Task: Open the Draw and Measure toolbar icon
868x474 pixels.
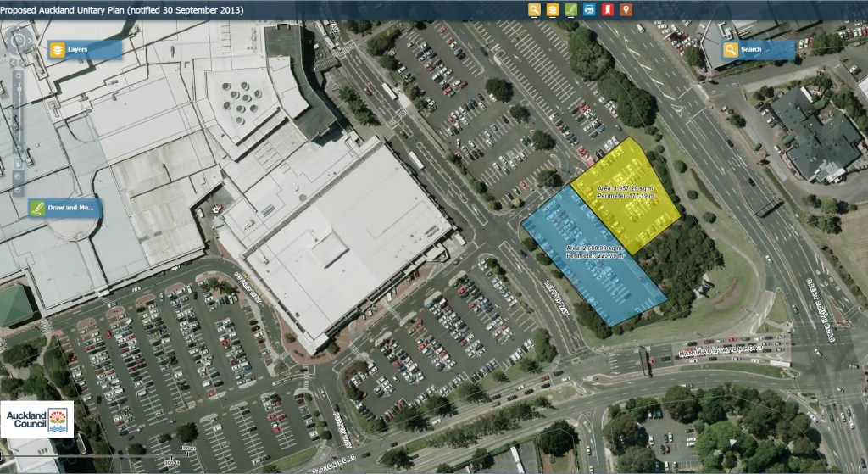Action: (570, 10)
